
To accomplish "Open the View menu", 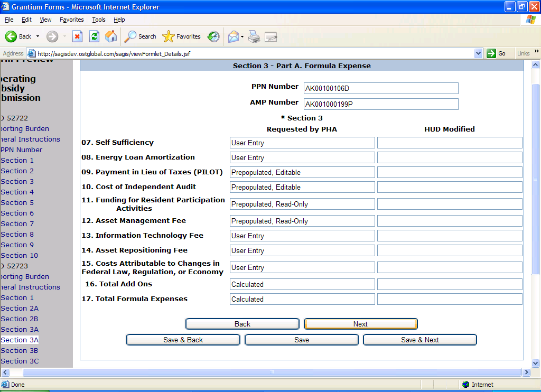I will pyautogui.click(x=45, y=20).
